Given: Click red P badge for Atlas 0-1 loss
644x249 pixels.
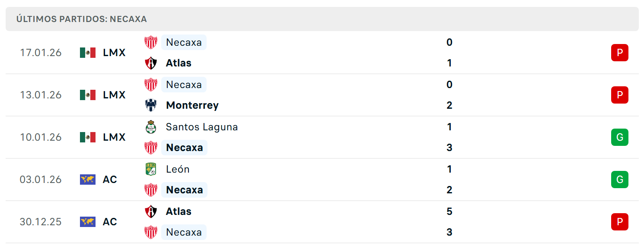Looking at the screenshot, I should (619, 53).
